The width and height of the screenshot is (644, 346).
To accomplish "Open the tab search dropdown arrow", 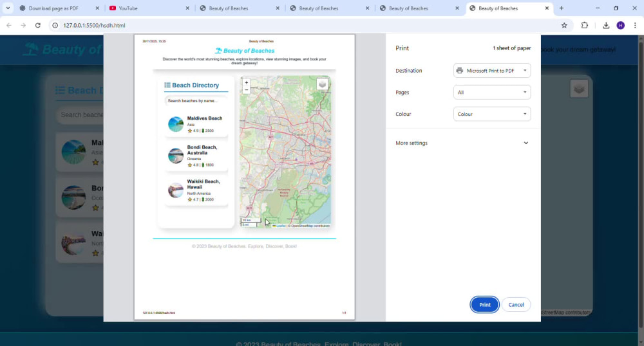I will pyautogui.click(x=8, y=8).
